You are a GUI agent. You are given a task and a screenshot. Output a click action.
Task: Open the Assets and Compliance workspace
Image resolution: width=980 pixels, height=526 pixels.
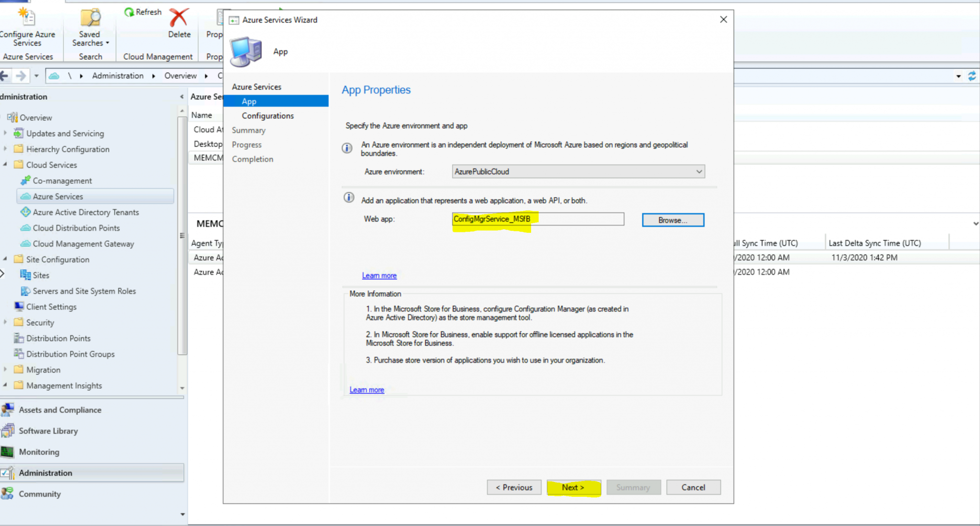(60, 410)
